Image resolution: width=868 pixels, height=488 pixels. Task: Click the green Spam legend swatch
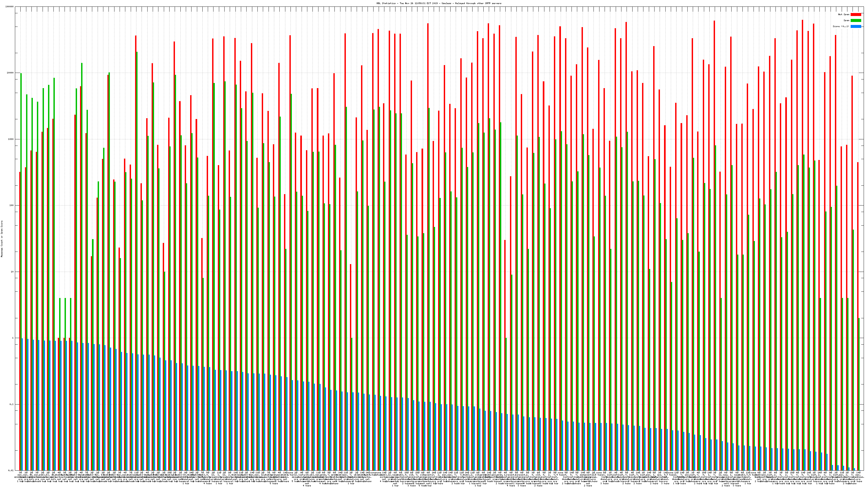856,21
